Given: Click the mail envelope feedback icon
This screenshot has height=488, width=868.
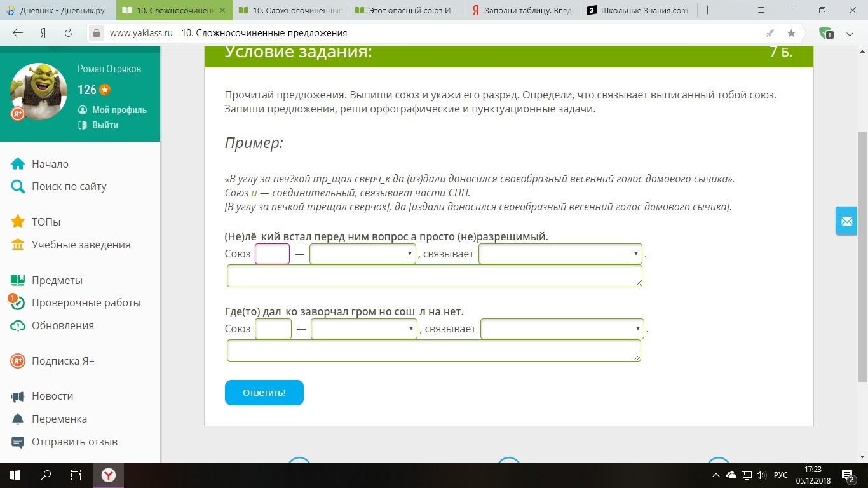Looking at the screenshot, I should point(846,221).
